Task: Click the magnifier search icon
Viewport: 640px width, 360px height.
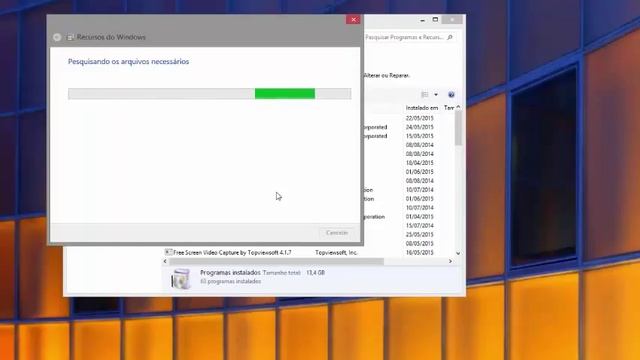Action: 450,37
